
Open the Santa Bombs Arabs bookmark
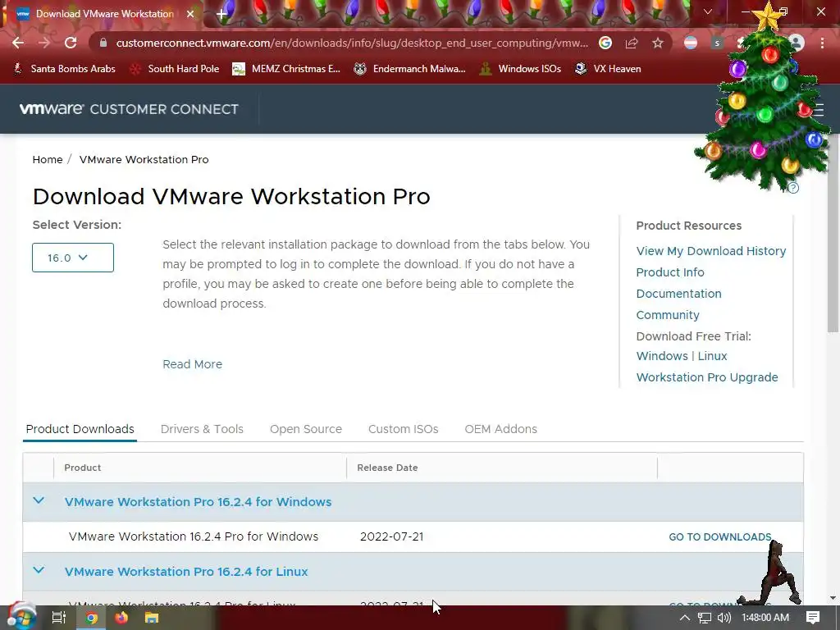(x=64, y=69)
